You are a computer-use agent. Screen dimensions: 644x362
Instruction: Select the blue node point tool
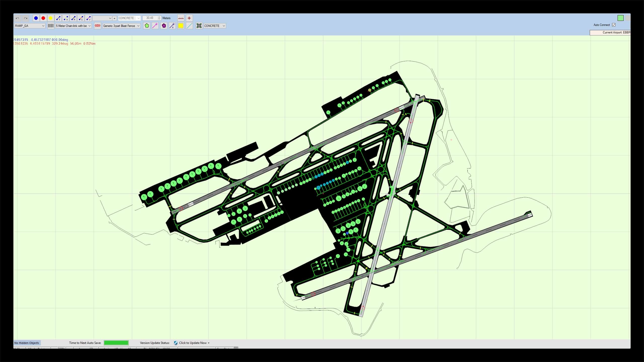[x=36, y=18]
